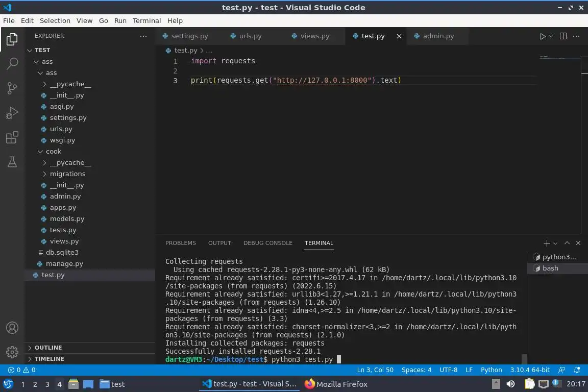
Task: Run Python file with play button
Action: [542, 36]
